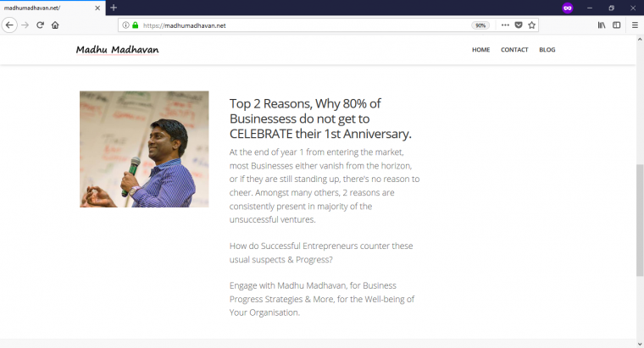The image size is (644, 348).
Task: Click the browser Back button
Action: 9,25
